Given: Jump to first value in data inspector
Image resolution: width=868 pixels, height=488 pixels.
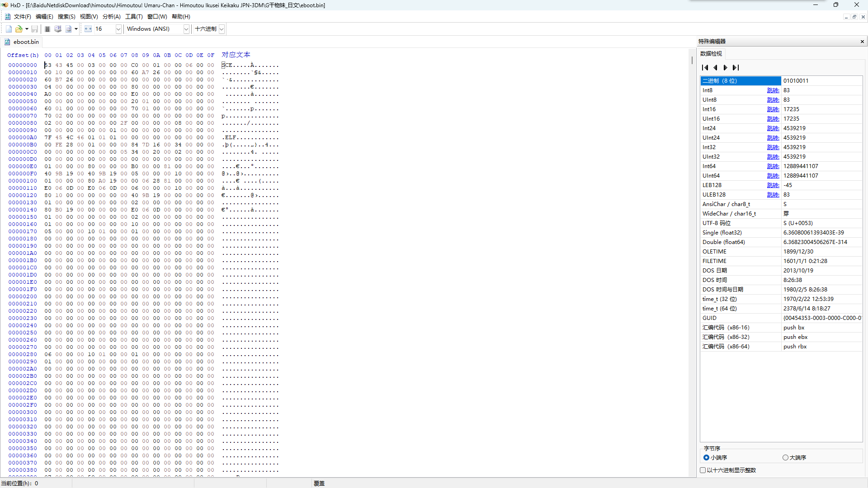Looking at the screenshot, I should [705, 67].
